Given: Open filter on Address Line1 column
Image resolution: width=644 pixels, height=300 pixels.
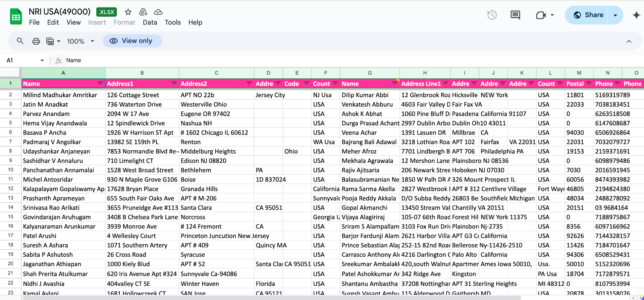Looking at the screenshot, I should [445, 83].
